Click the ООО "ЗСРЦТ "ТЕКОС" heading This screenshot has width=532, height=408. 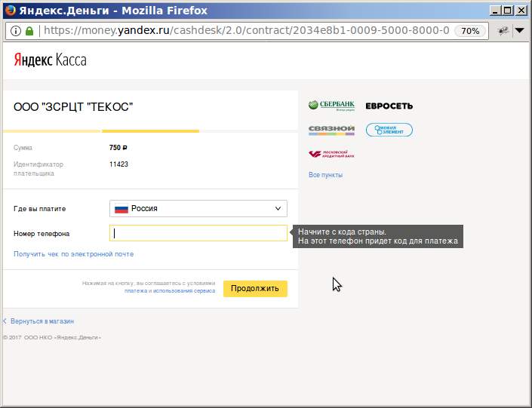pos(73,107)
